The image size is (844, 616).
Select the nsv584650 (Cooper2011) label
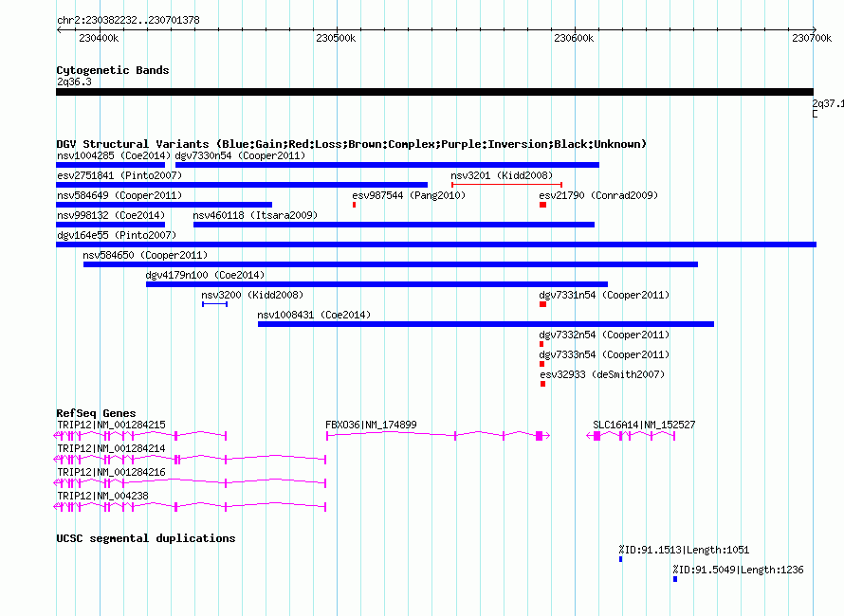coord(145,255)
